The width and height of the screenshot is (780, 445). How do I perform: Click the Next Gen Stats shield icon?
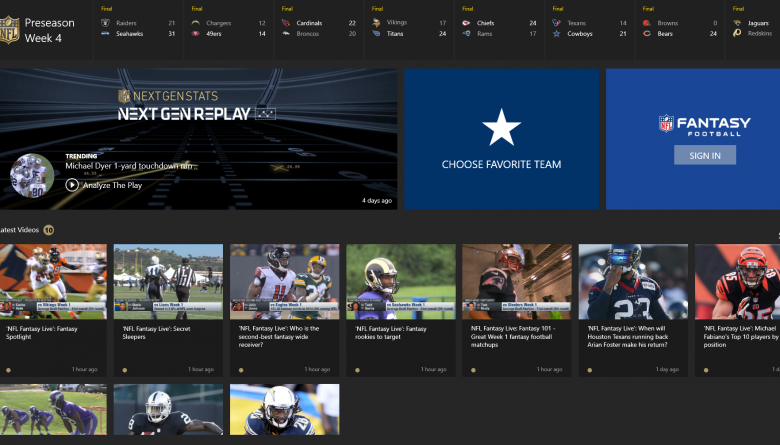tap(124, 96)
